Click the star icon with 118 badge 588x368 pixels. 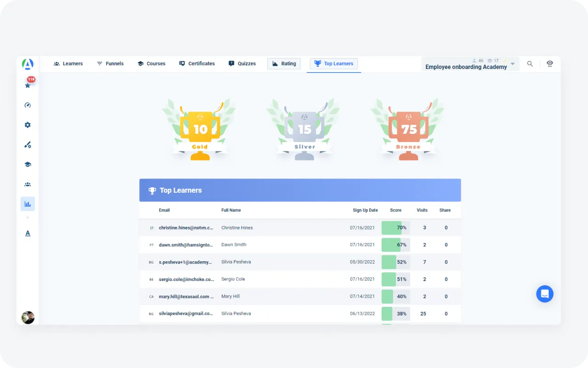pos(28,85)
